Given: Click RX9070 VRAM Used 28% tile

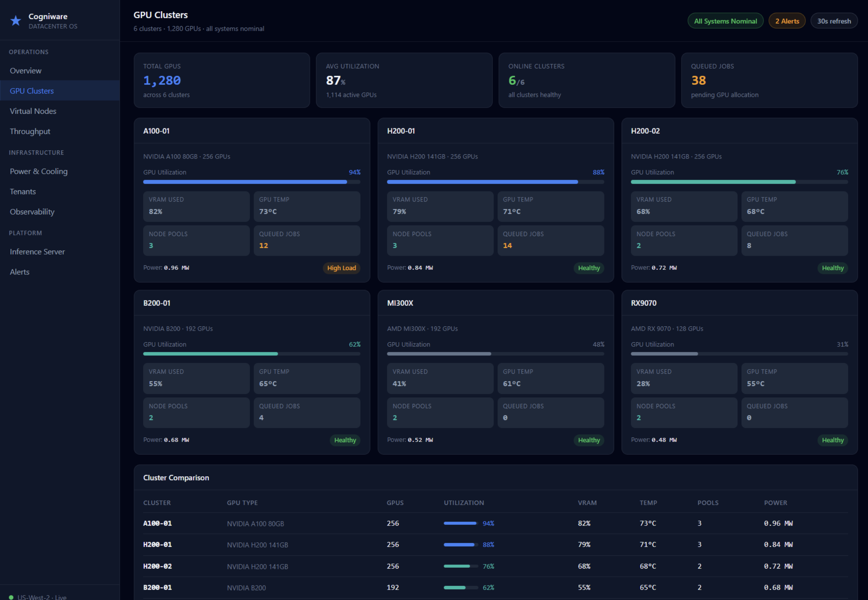Looking at the screenshot, I should 684,378.
